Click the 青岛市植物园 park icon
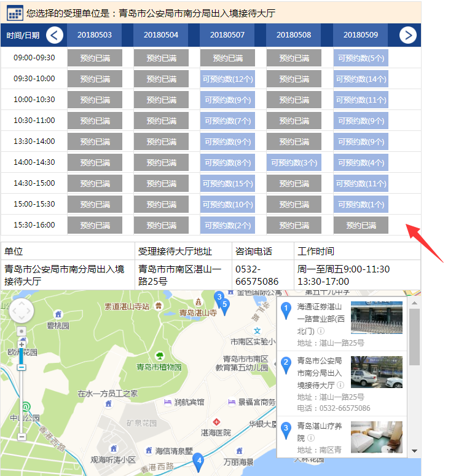 pyautogui.click(x=160, y=355)
